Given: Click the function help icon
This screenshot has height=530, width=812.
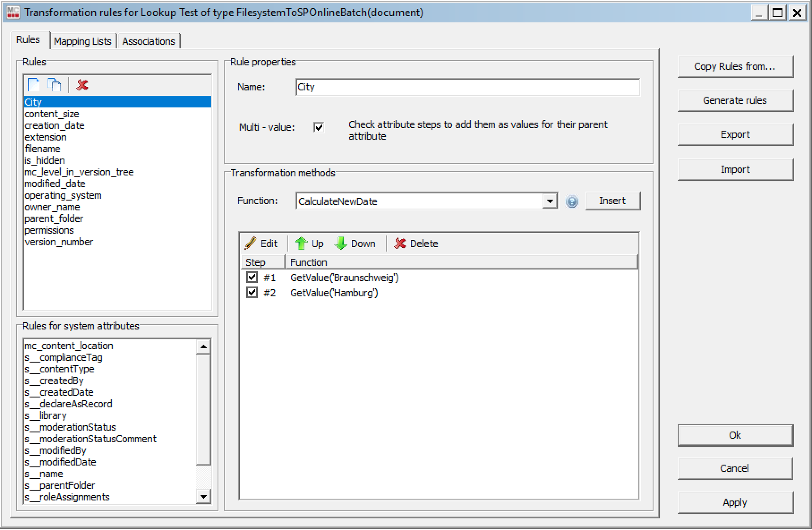Looking at the screenshot, I should click(572, 201).
